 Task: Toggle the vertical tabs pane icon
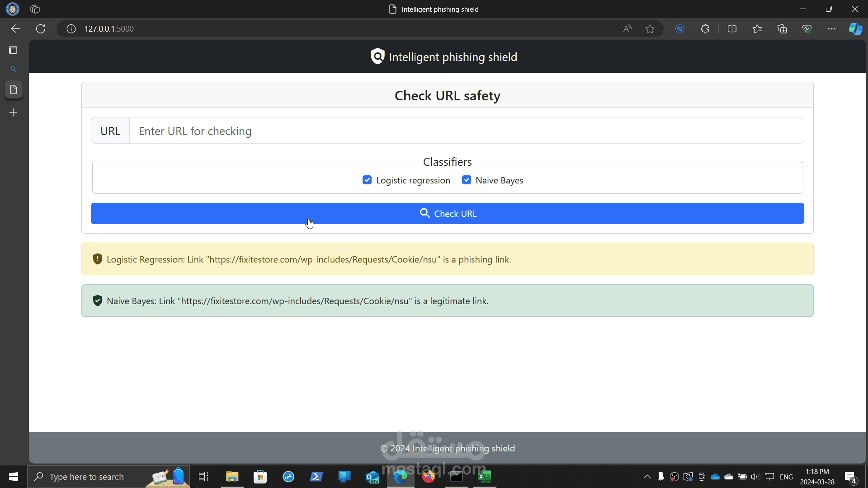(x=13, y=50)
